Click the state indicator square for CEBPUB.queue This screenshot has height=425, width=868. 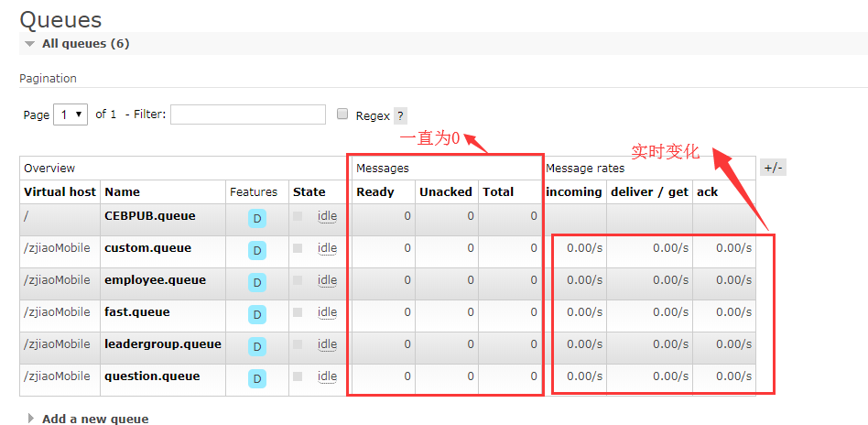click(x=298, y=216)
